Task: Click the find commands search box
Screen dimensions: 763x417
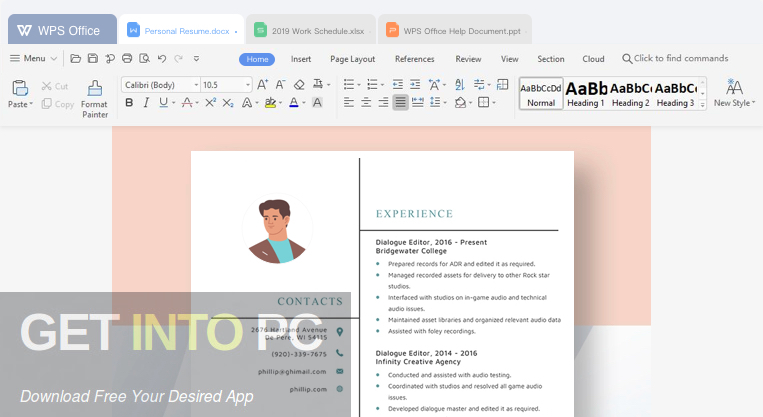Action: tap(675, 58)
